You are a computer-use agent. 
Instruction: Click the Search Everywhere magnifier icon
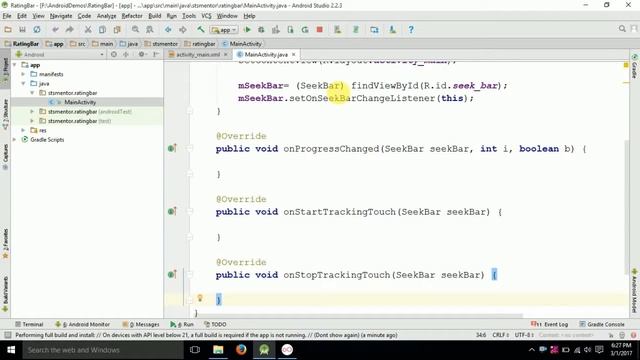[622, 29]
